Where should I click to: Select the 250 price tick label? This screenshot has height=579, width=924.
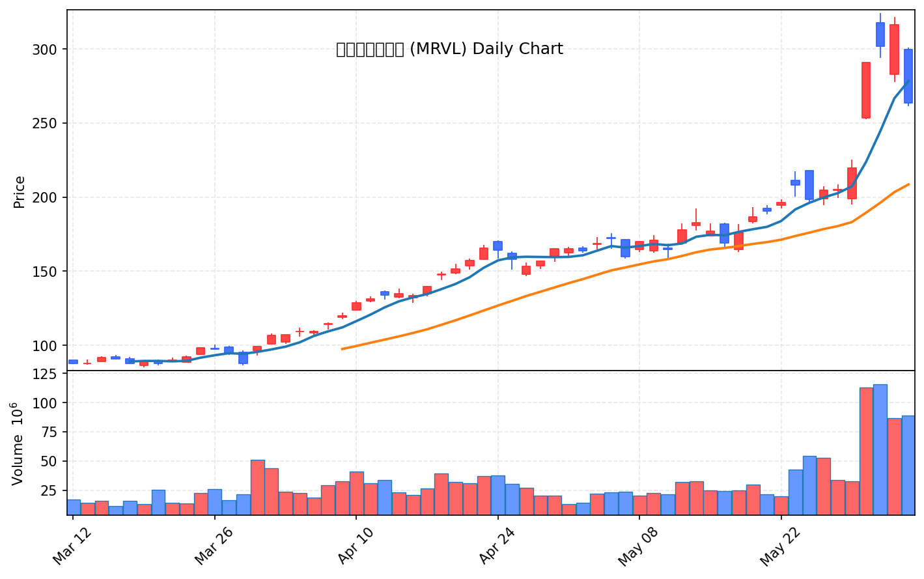tap(45, 123)
